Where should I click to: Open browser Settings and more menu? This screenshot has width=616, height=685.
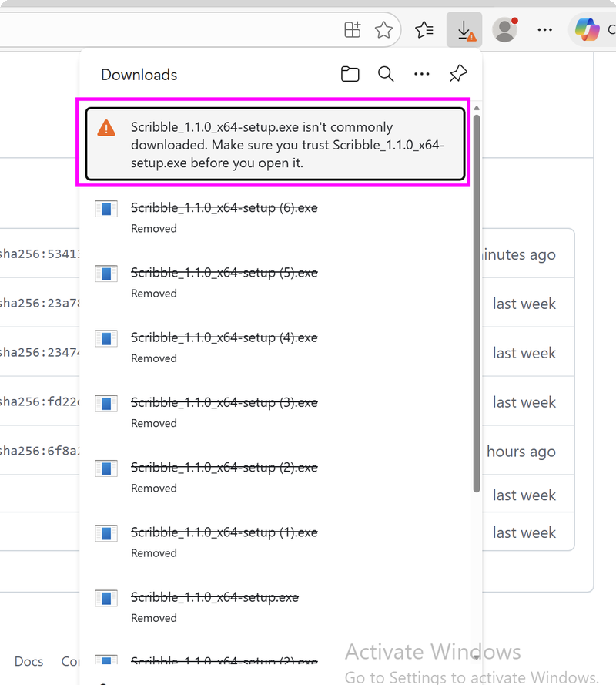pyautogui.click(x=545, y=30)
